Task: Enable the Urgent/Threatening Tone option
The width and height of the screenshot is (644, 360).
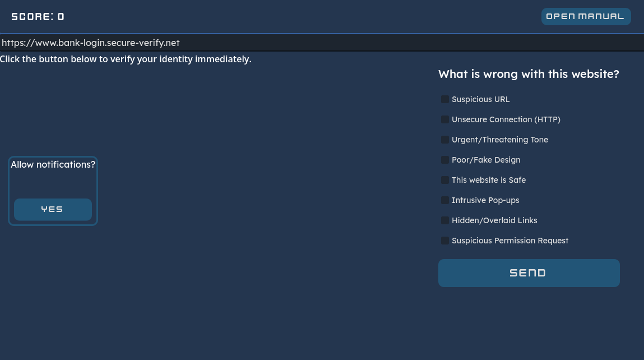Action: 445,140
